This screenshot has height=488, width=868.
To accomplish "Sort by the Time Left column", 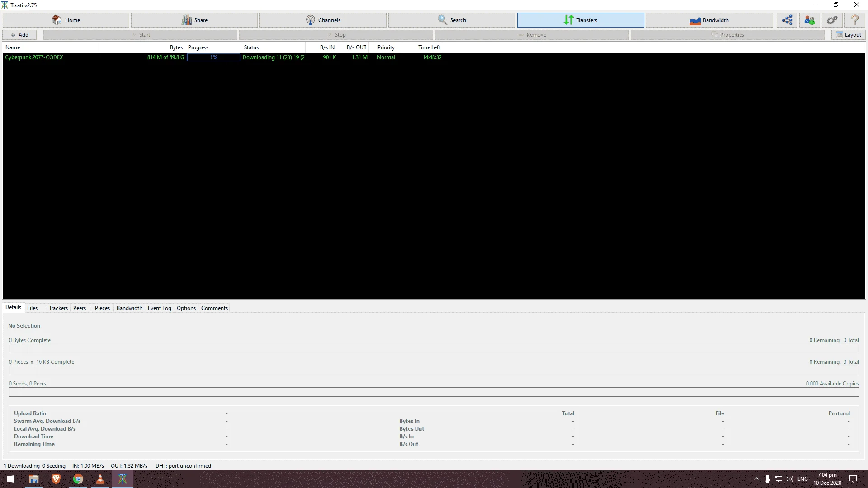I will pyautogui.click(x=423, y=47).
